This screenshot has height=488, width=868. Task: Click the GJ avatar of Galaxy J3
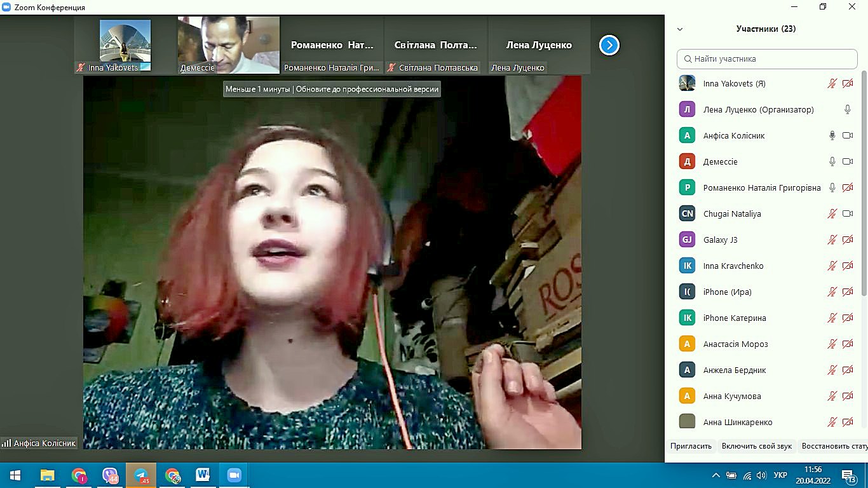(x=687, y=240)
